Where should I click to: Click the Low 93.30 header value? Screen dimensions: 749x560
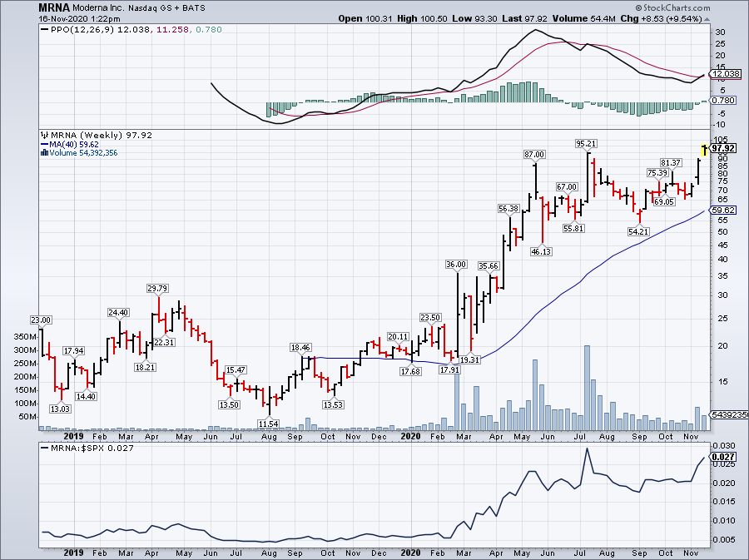coord(475,18)
